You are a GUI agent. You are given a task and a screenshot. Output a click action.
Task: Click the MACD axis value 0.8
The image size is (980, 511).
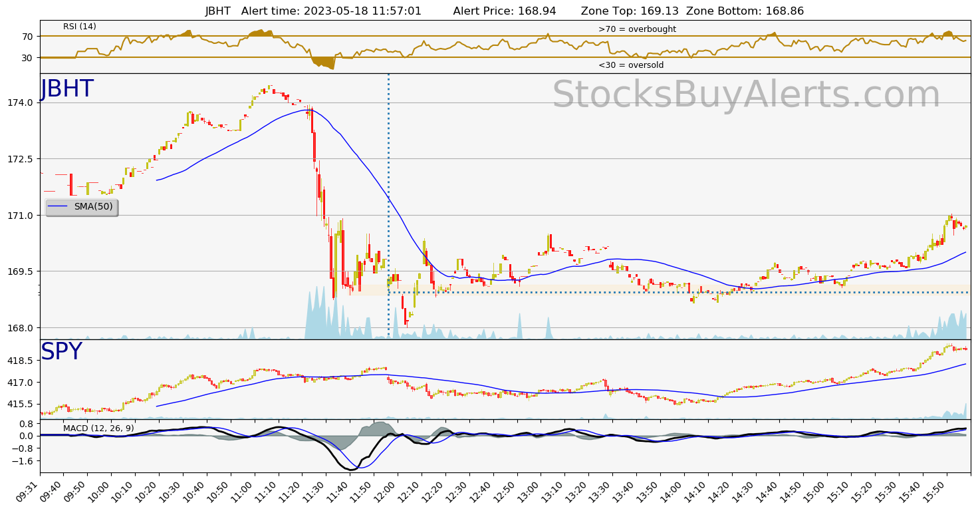click(27, 423)
